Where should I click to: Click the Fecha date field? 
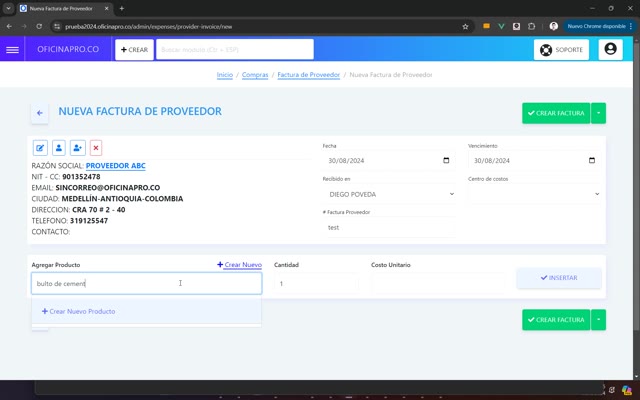click(389, 160)
